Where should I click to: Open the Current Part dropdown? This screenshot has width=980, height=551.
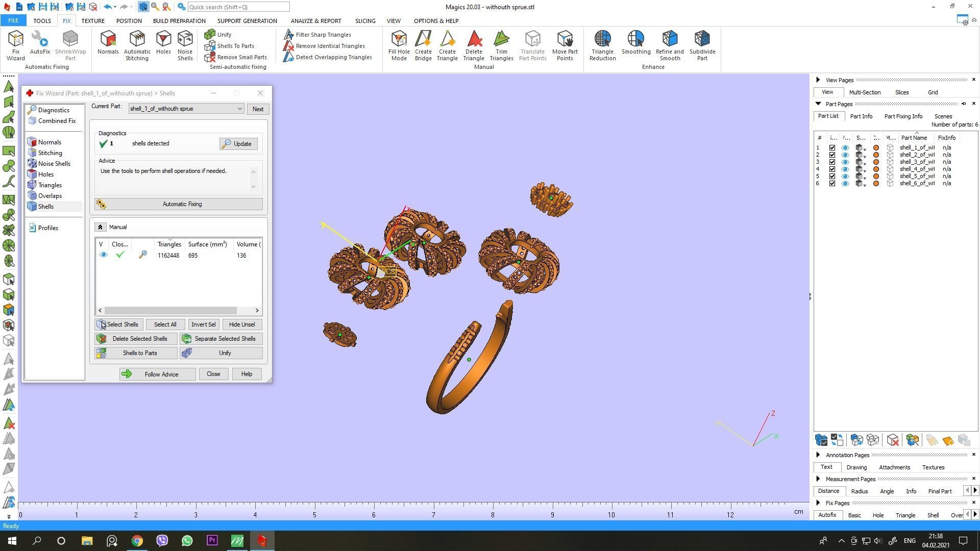(x=239, y=109)
